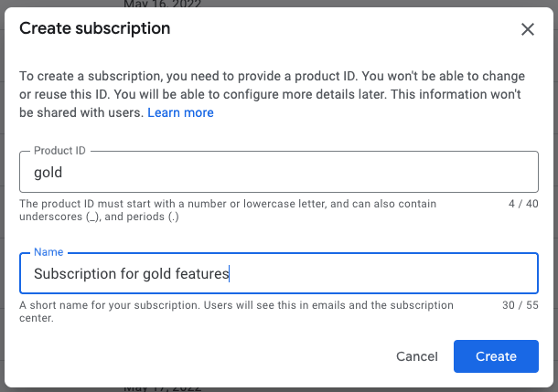
Task: Click the blue Name floating label
Action: 48,252
